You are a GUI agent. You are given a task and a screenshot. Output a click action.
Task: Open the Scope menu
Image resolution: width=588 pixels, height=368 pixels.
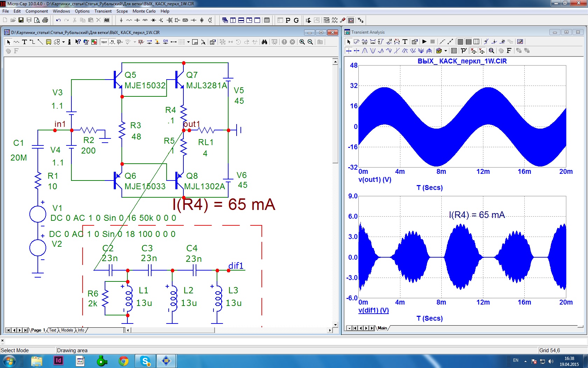pyautogui.click(x=122, y=11)
